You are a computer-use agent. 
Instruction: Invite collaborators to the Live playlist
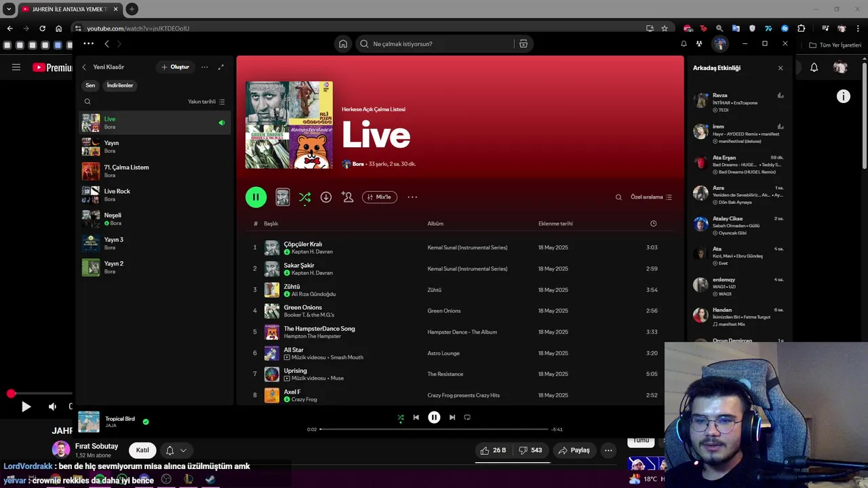click(x=347, y=197)
